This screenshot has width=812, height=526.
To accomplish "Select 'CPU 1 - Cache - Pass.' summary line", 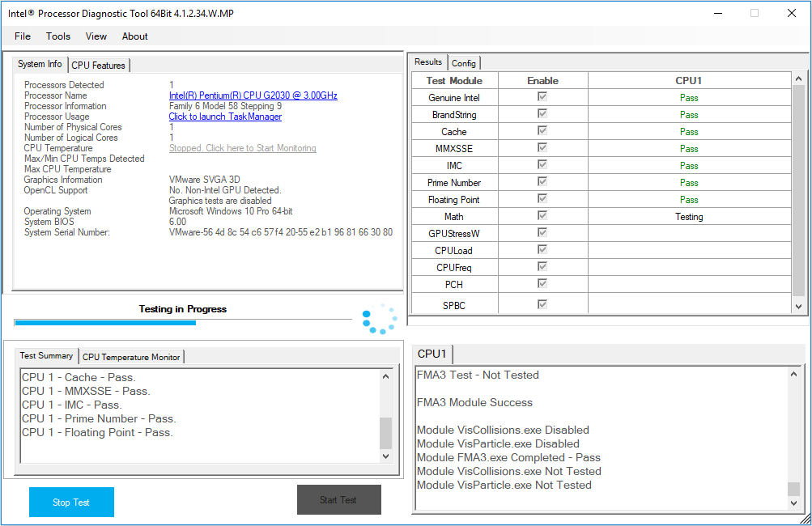I will [x=79, y=377].
